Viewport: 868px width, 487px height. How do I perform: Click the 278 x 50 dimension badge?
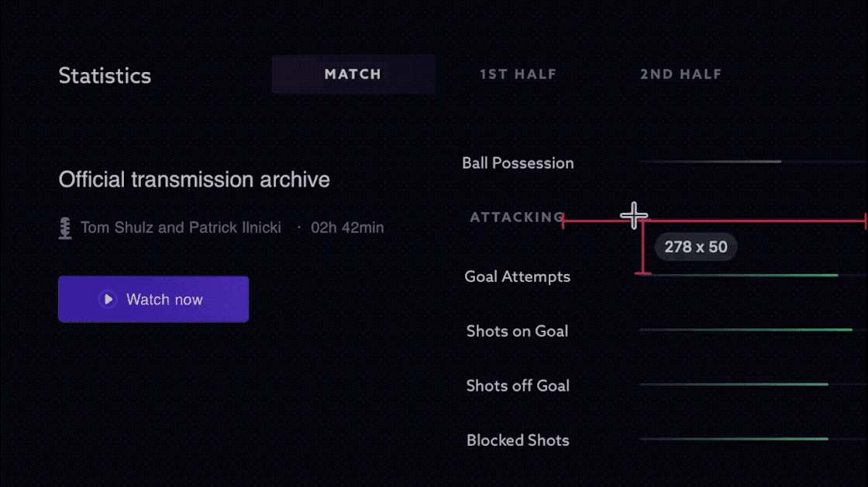(x=696, y=247)
